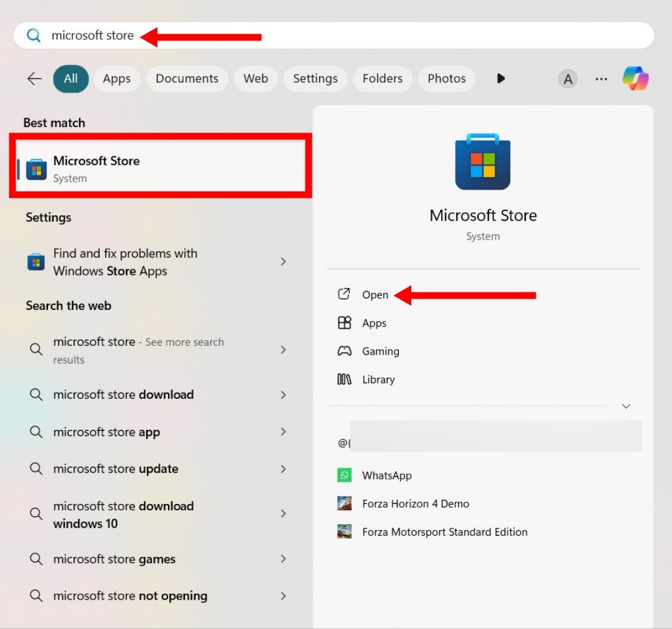Click search icon beside 'microsoft store download'
Viewport: 672px width, 629px height.
[x=36, y=394]
